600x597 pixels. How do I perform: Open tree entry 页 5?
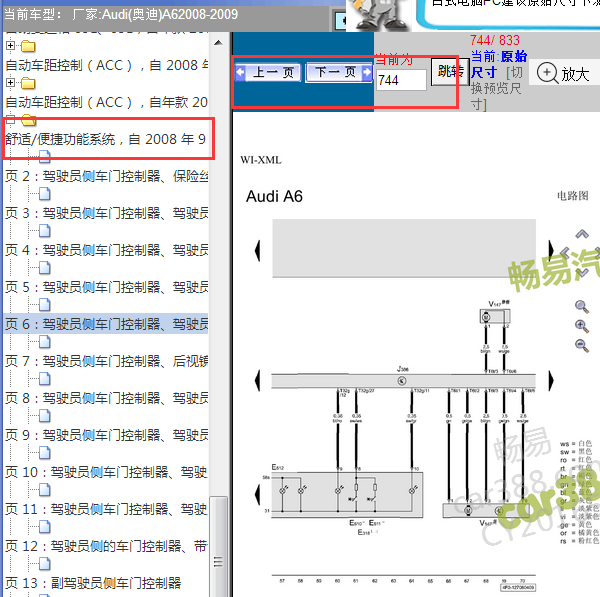[x=107, y=287]
